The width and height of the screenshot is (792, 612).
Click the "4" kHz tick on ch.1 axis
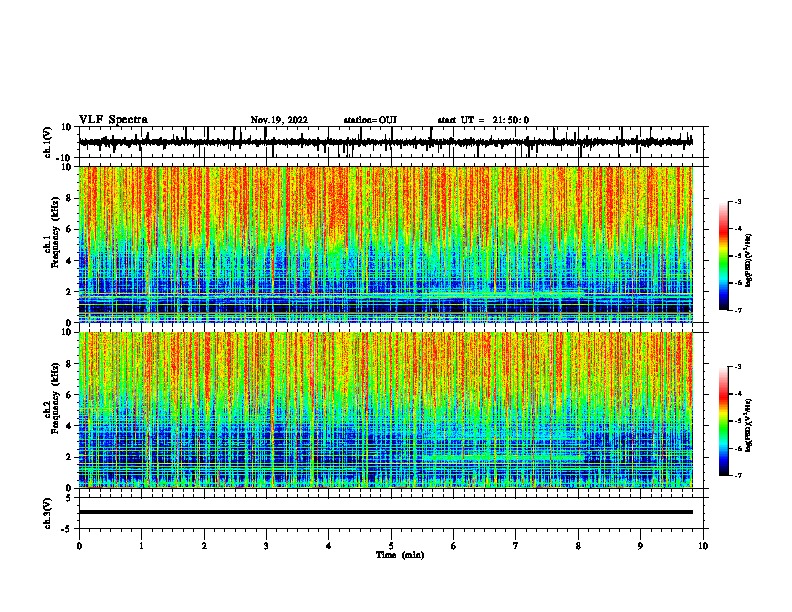point(69,261)
